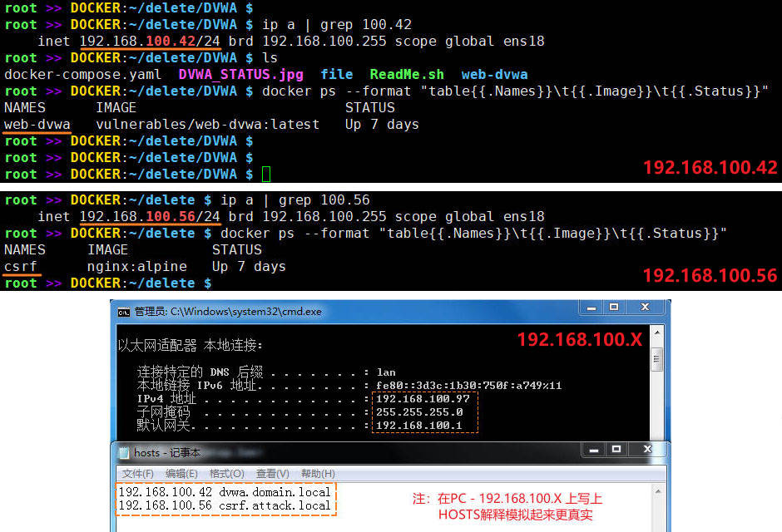Click the hosts Notepad title icon
The width and height of the screenshot is (782, 532).
tap(123, 453)
